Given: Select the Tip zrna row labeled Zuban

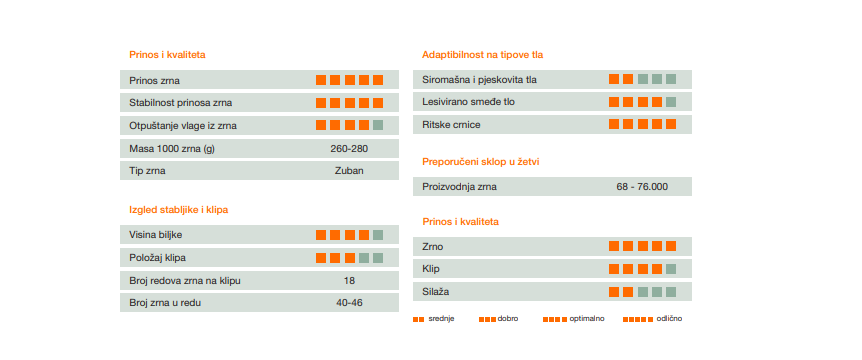Looking at the screenshot, I should pyautogui.click(x=259, y=170).
